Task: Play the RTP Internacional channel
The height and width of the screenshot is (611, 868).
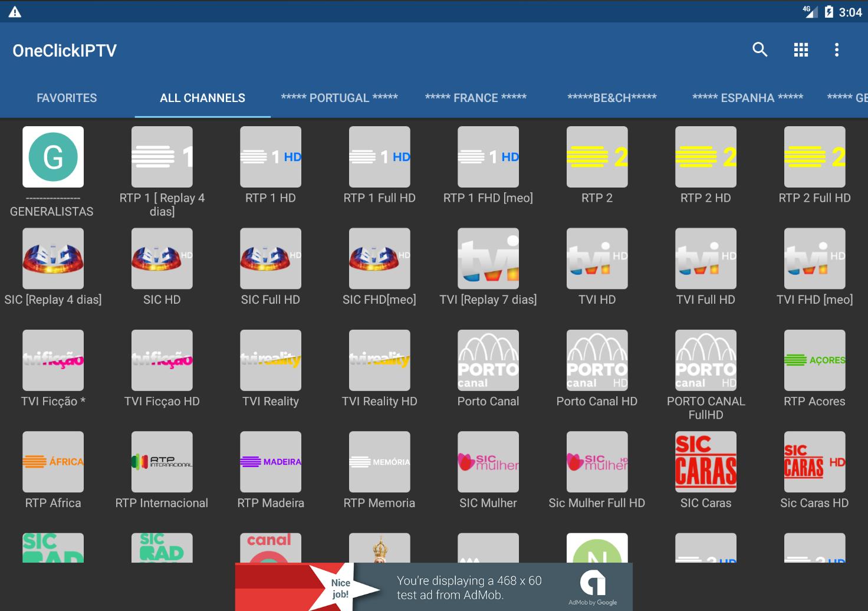Action: [162, 462]
